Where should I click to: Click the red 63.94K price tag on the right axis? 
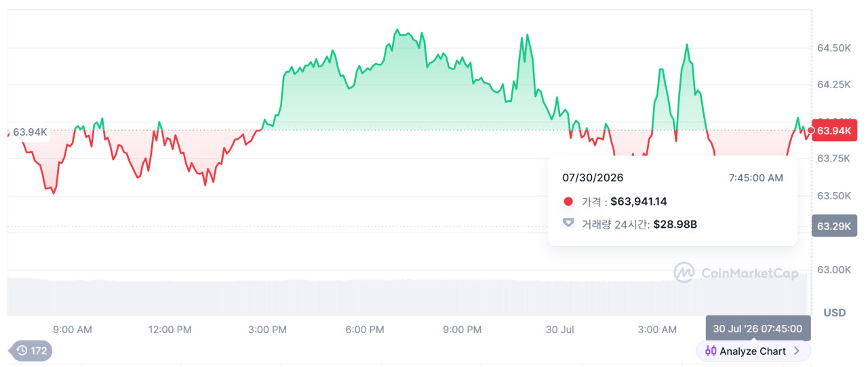[x=834, y=130]
